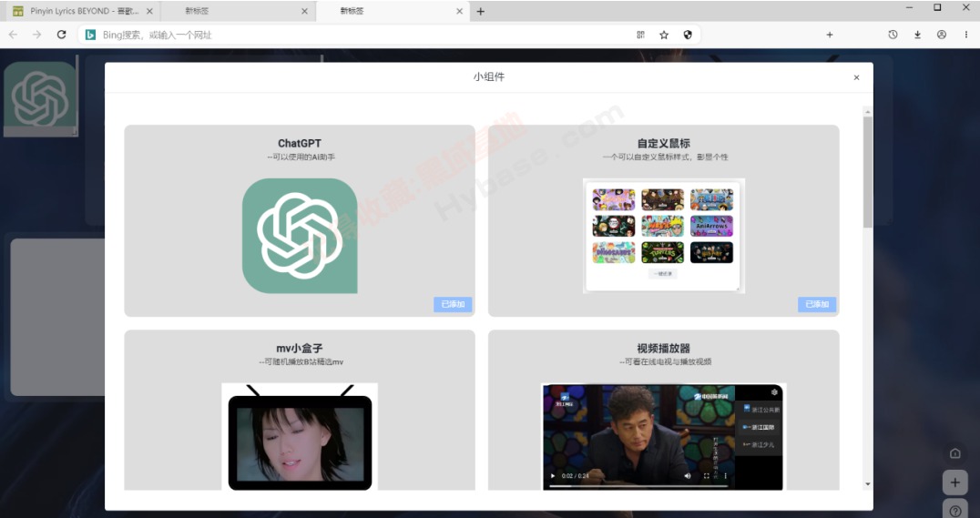The image size is (980, 518).
Task: Click the ChatGPT widget on the desktop background
Action: coord(40,98)
